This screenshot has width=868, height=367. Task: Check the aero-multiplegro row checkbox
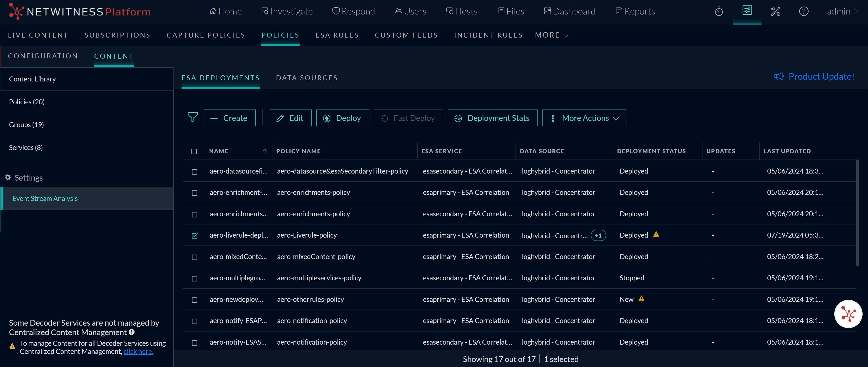(194, 278)
